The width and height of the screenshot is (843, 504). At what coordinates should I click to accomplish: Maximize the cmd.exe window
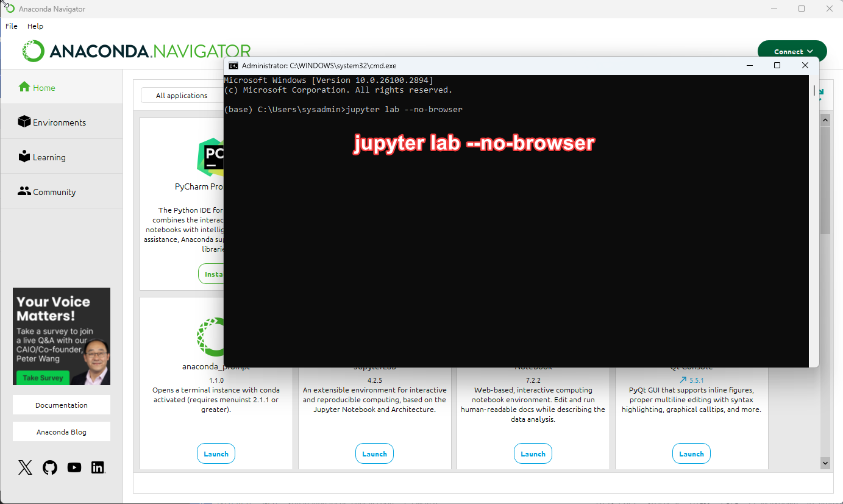point(777,65)
